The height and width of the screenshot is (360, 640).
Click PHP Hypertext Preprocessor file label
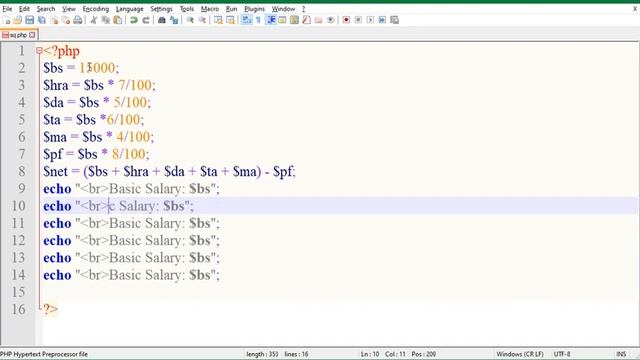pyautogui.click(x=44, y=354)
